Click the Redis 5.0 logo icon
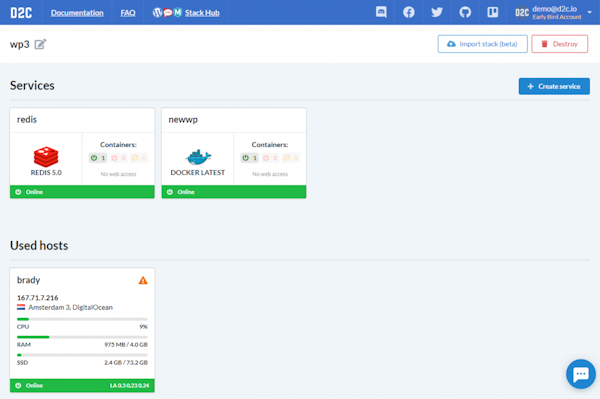The height and width of the screenshot is (399, 600). pyautogui.click(x=46, y=156)
